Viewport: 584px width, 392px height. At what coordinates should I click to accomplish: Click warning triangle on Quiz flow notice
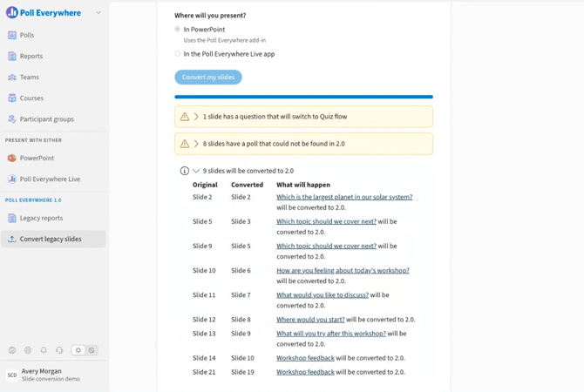[x=185, y=117]
